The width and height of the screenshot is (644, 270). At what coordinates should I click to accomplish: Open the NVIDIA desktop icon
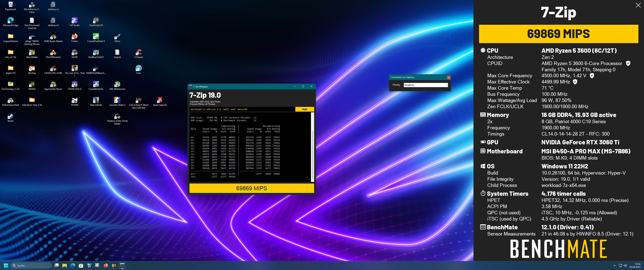[x=32, y=86]
